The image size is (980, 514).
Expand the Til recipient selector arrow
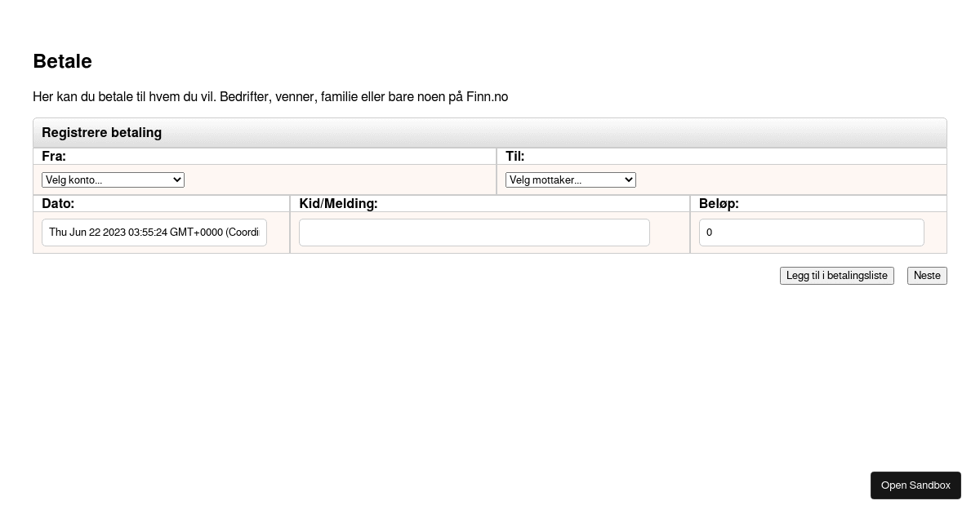(628, 179)
